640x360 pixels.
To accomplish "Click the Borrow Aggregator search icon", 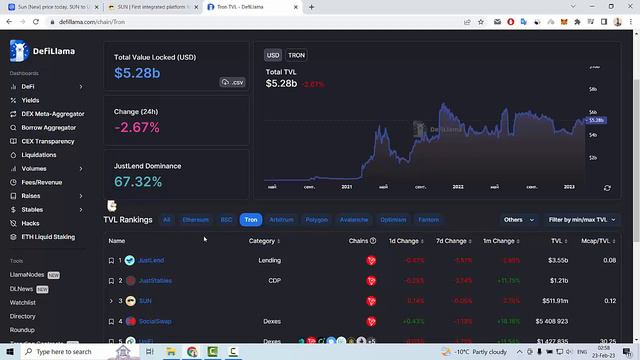I will point(13,128).
